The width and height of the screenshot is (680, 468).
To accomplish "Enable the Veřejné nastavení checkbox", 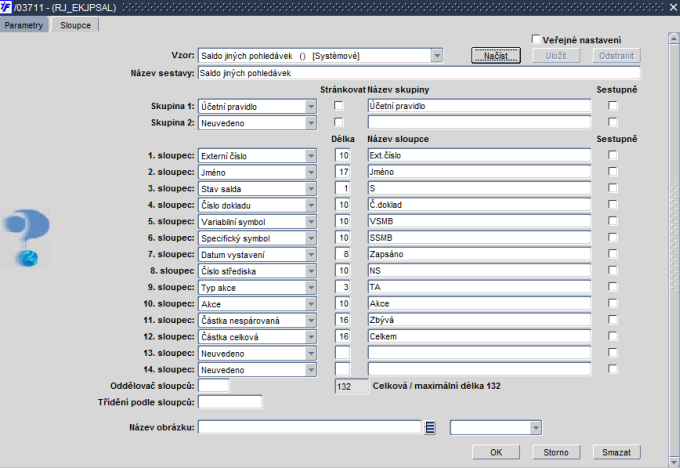I will 536,39.
